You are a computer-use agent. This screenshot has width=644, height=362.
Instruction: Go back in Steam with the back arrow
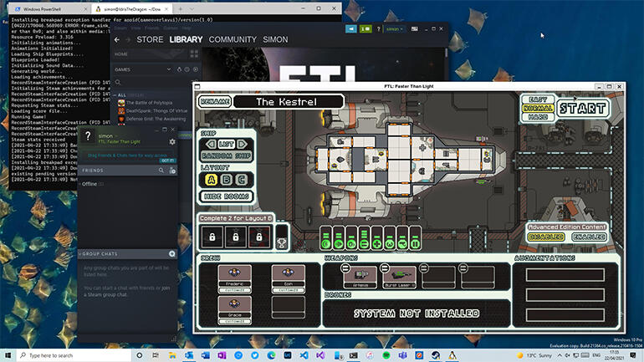(117, 39)
